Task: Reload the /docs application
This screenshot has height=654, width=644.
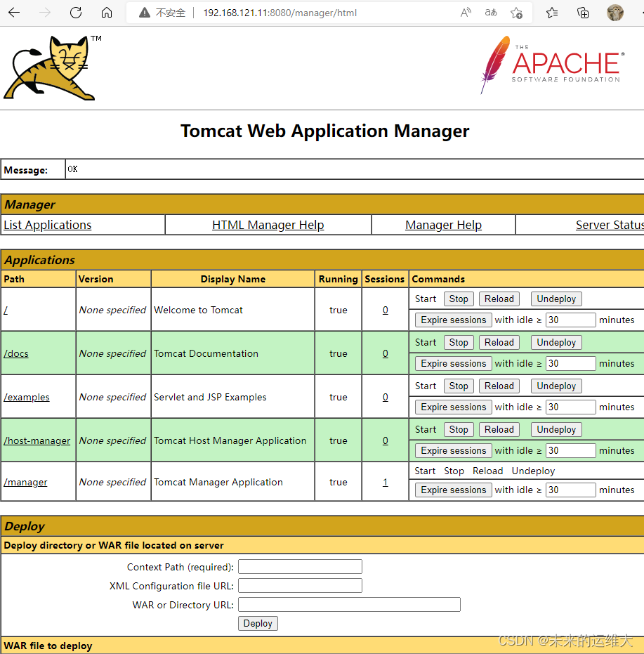Action: tap(499, 342)
